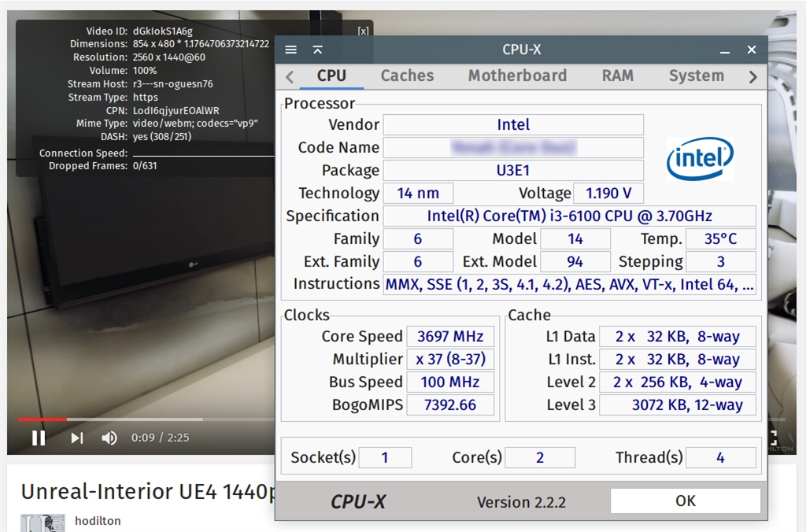Image resolution: width=806 pixels, height=532 pixels.
Task: Minimize the CPU-X window
Action: (x=725, y=50)
